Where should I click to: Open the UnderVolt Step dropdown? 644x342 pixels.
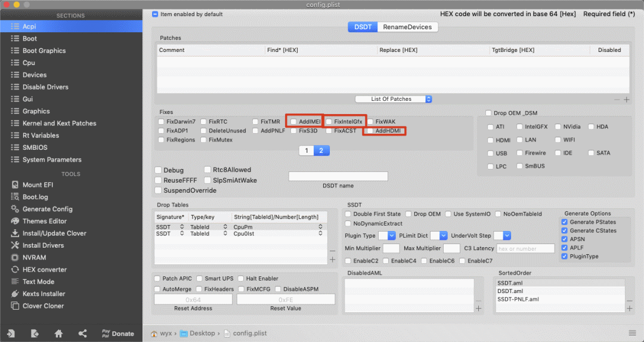click(x=502, y=236)
